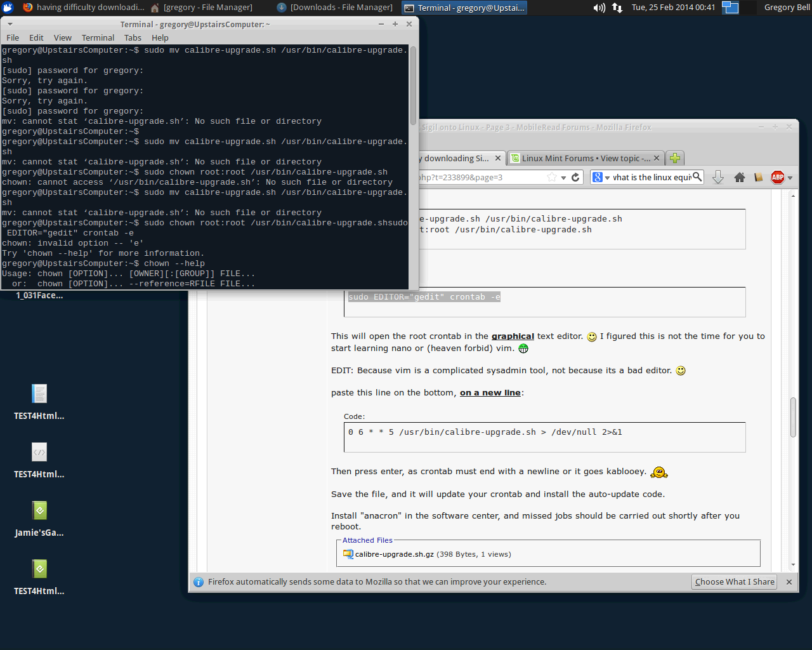The width and height of the screenshot is (812, 650).
Task: Expand the Adblock Plus dropdown arrow
Action: (x=790, y=178)
